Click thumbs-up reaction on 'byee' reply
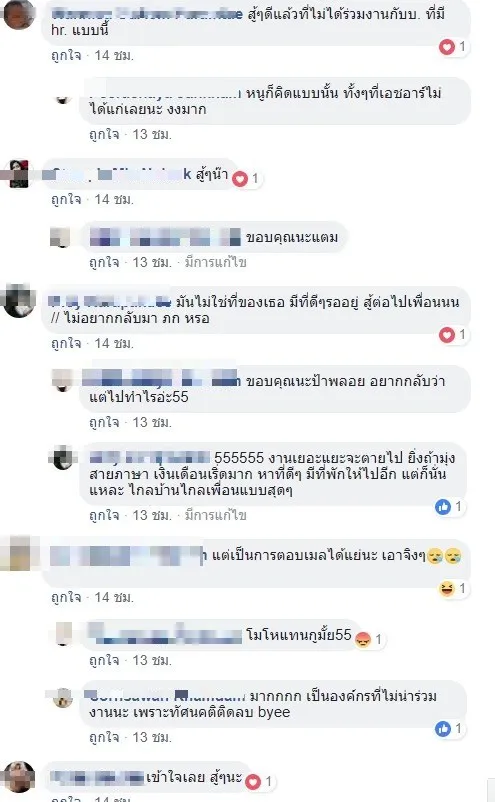 tap(443, 729)
